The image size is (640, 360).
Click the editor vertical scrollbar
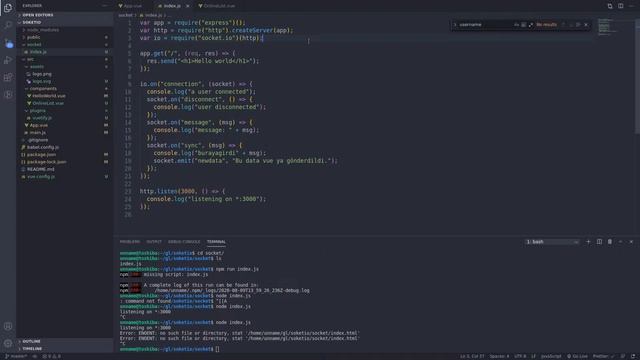tap(637, 76)
